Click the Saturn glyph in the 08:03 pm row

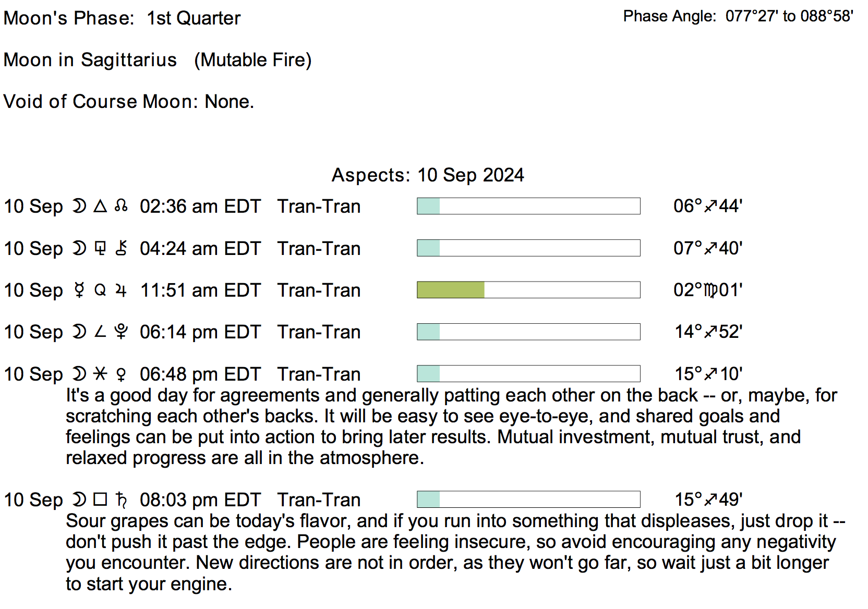click(121, 500)
